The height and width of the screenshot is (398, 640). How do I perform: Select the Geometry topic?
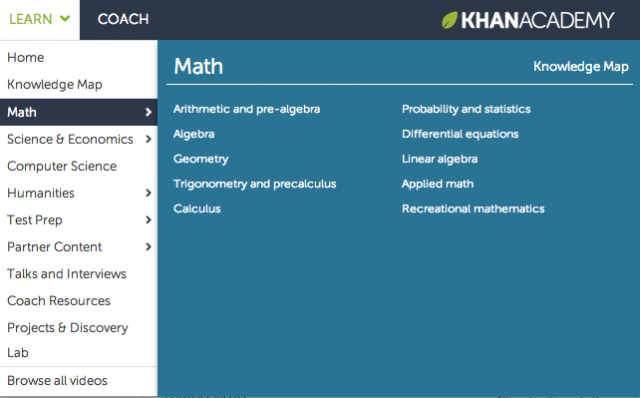(201, 159)
